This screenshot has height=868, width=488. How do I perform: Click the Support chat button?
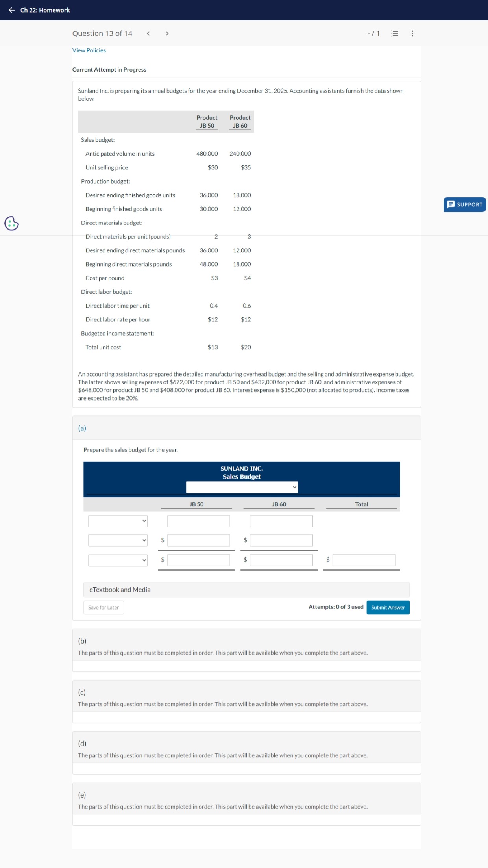[465, 204]
